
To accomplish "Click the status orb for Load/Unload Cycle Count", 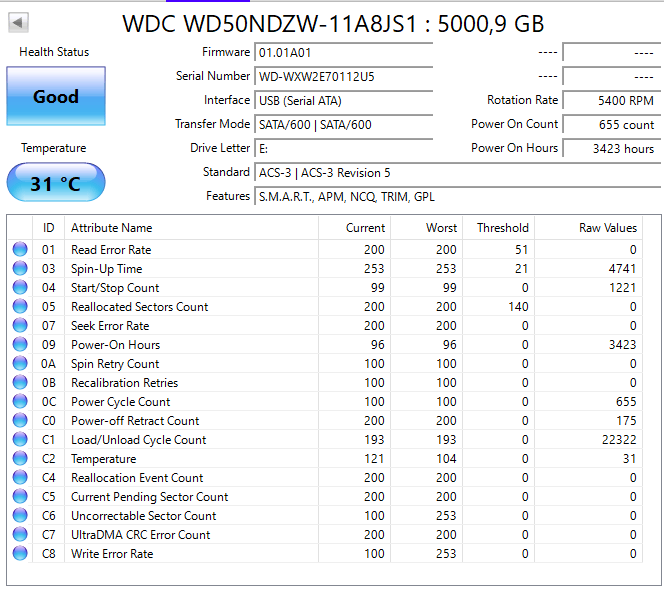I will coord(20,440).
